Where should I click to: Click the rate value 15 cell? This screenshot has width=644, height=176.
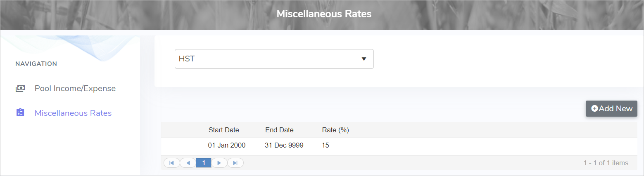click(326, 145)
